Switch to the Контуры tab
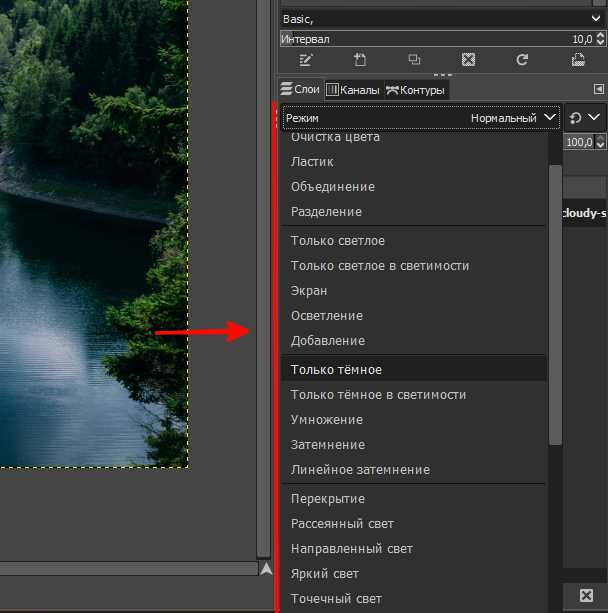Viewport: 608px width, 613px height. [x=416, y=90]
